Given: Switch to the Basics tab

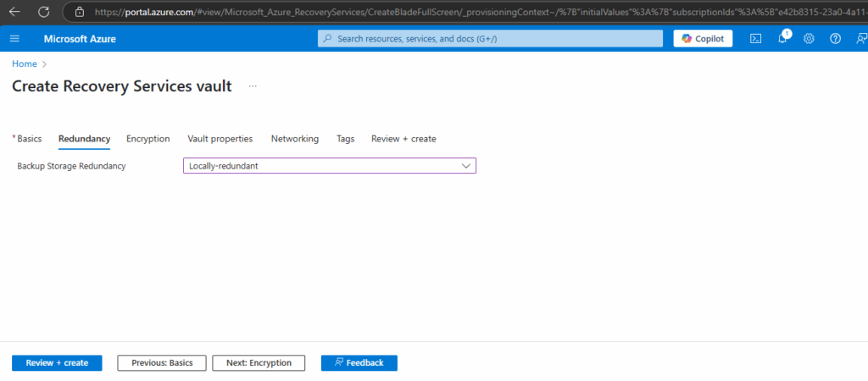Looking at the screenshot, I should [29, 139].
